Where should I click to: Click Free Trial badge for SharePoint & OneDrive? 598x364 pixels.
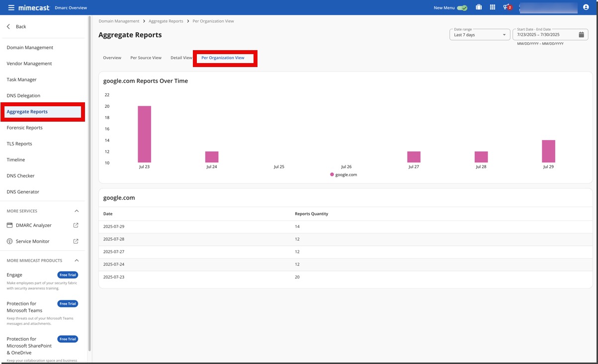point(68,339)
